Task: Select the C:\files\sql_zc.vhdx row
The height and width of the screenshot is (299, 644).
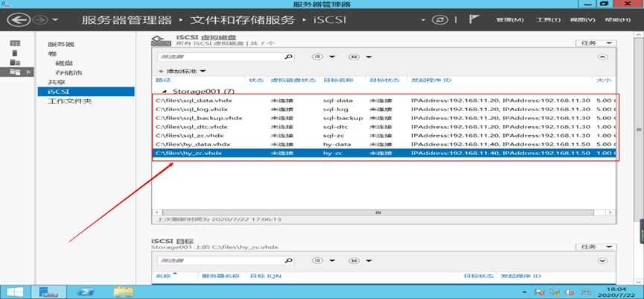Action: coord(385,135)
